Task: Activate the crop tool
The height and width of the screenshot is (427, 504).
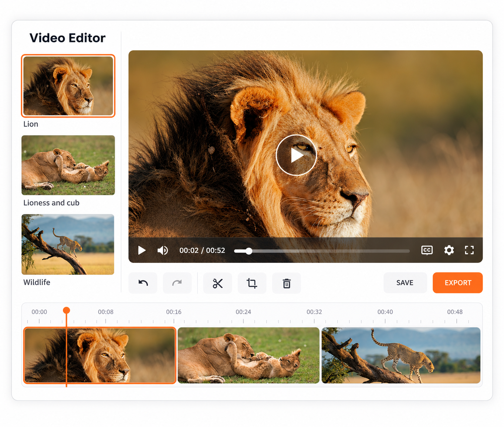Action: coord(252,283)
